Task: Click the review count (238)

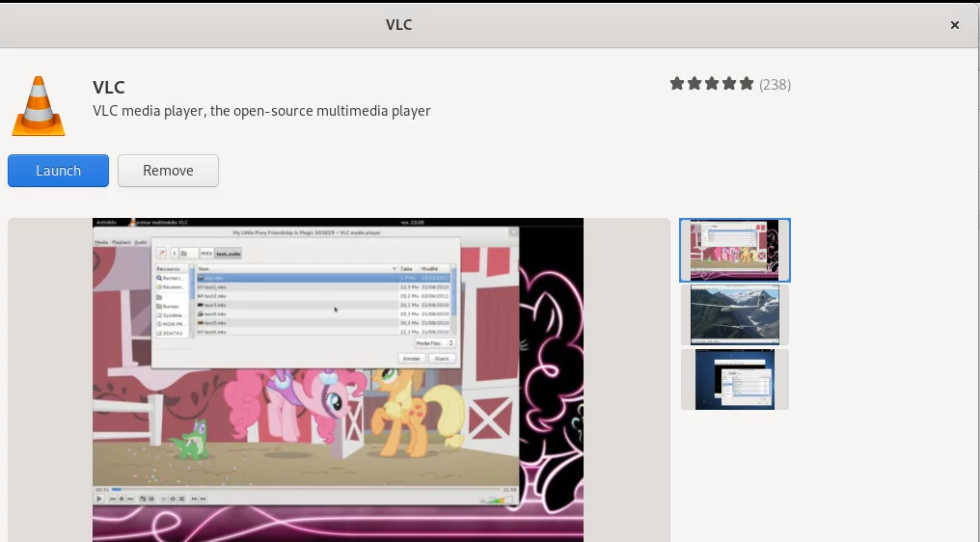Action: pyautogui.click(x=775, y=85)
